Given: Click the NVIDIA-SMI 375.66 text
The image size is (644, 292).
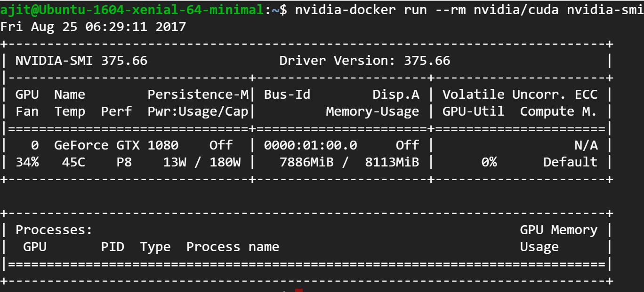Looking at the screenshot, I should coord(81,61).
